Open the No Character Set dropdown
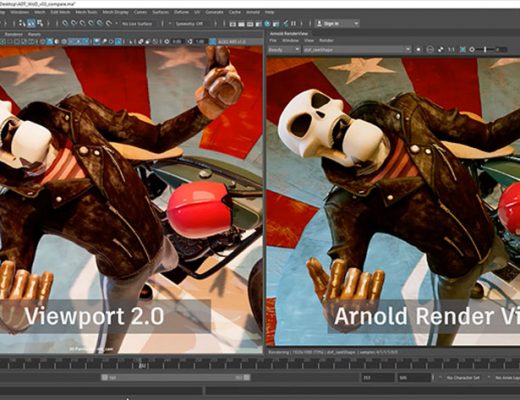 point(463,378)
